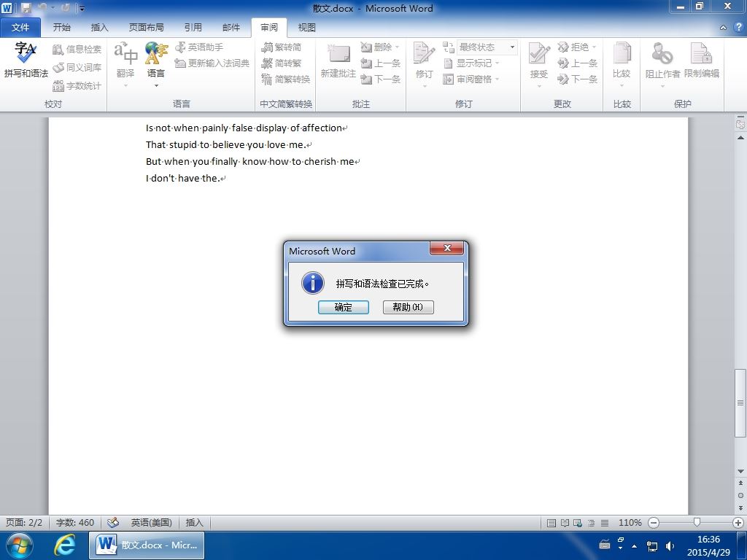This screenshot has height=560, width=747.
Task: Click 拒绝 reject change
Action: point(577,47)
